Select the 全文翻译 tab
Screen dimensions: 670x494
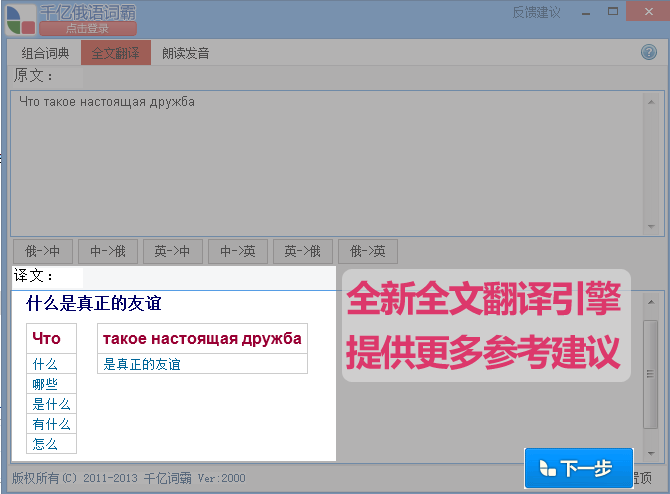point(116,53)
